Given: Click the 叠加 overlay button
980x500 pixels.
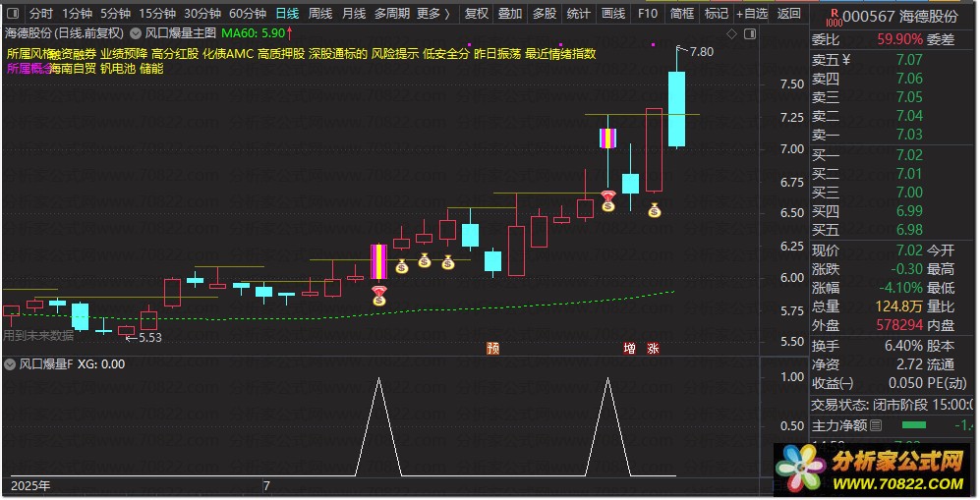Looking at the screenshot, I should coord(510,13).
